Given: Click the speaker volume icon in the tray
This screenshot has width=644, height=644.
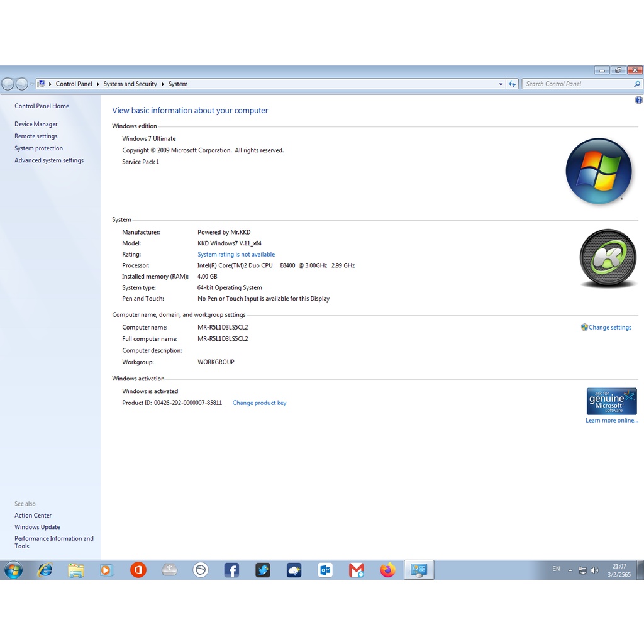Looking at the screenshot, I should pos(594,570).
